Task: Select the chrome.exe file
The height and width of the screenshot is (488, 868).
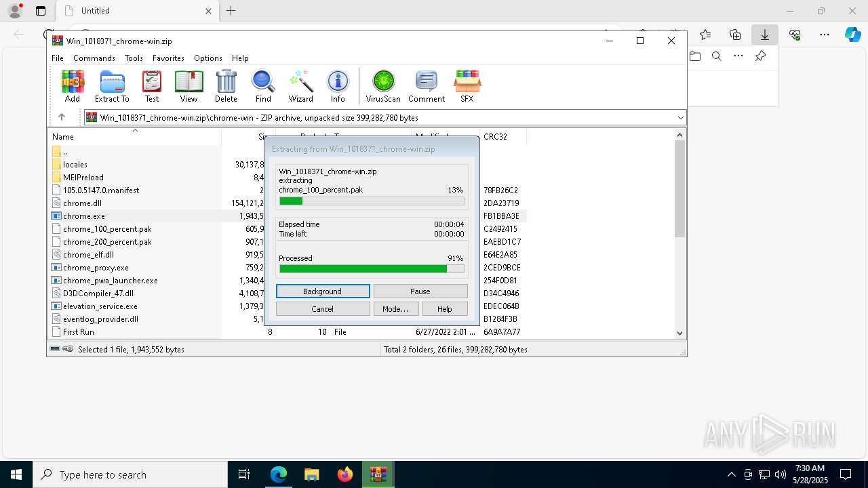Action: [84, 216]
